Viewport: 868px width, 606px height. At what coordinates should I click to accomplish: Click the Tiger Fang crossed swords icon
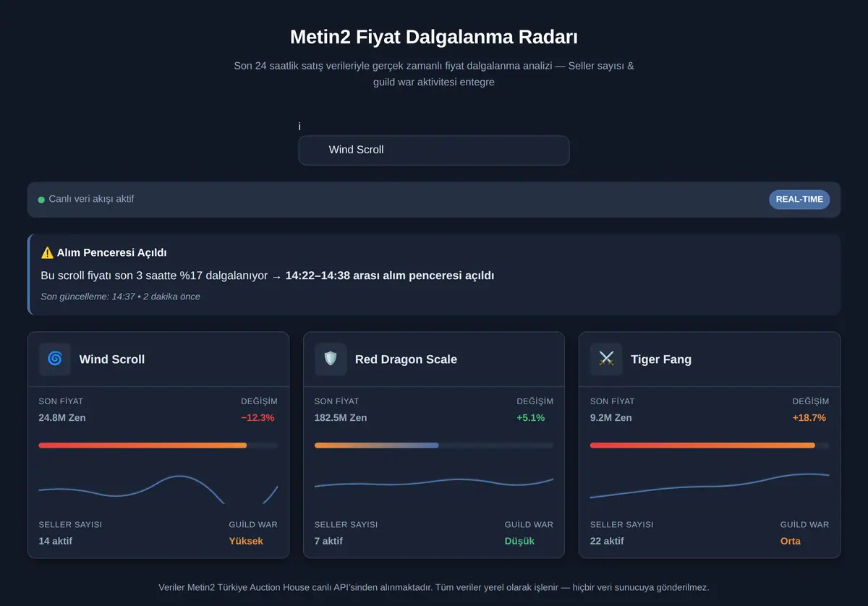click(606, 359)
